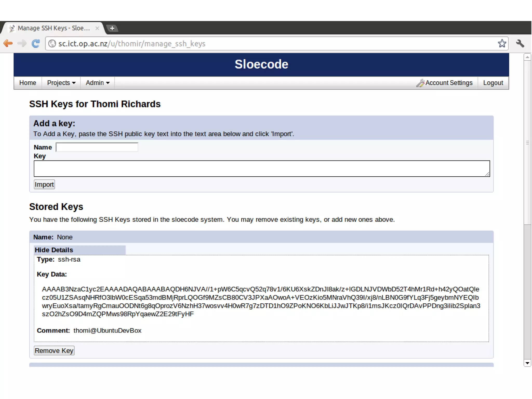Reload the page with refresh icon
The image size is (532, 399).
pyautogui.click(x=36, y=43)
